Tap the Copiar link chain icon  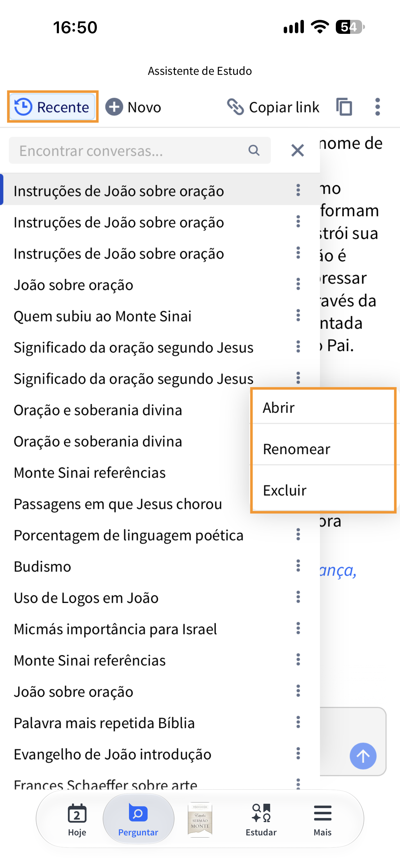[235, 107]
